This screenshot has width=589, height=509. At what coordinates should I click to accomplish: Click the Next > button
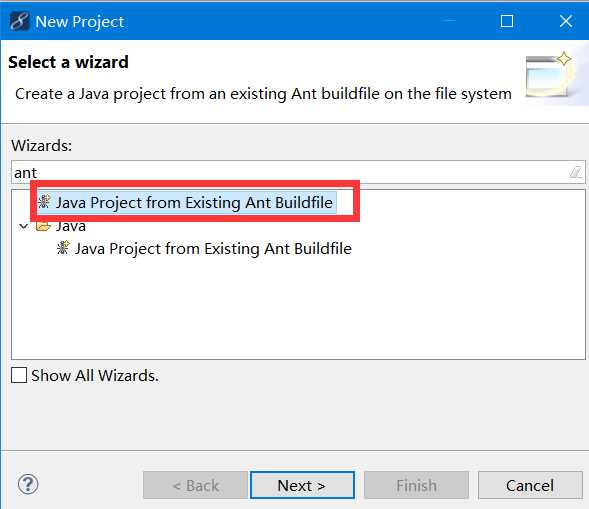[x=302, y=485]
